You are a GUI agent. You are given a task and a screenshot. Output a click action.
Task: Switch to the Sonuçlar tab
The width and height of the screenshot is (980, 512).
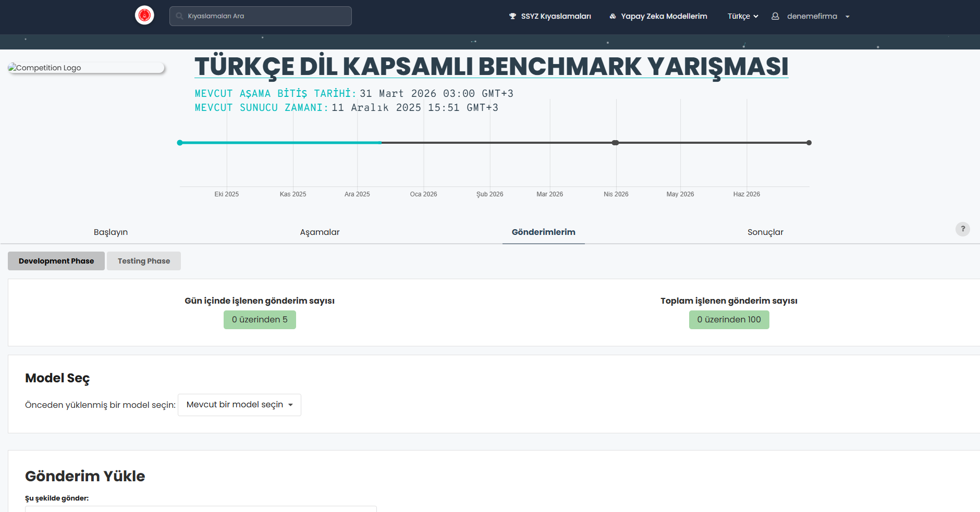[x=765, y=232]
